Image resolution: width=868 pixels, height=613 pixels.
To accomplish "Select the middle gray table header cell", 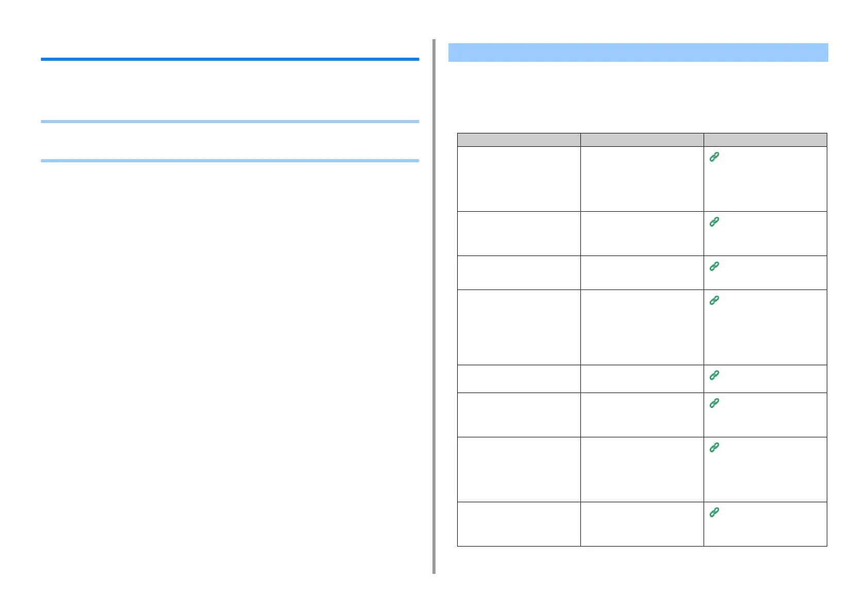I will pyautogui.click(x=642, y=140).
